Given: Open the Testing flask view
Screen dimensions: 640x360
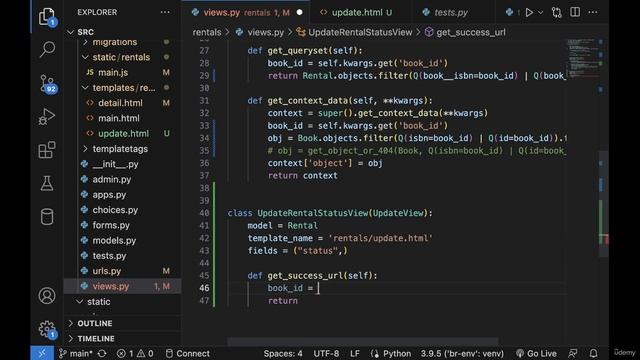Looking at the screenshot, I should click(x=47, y=183).
